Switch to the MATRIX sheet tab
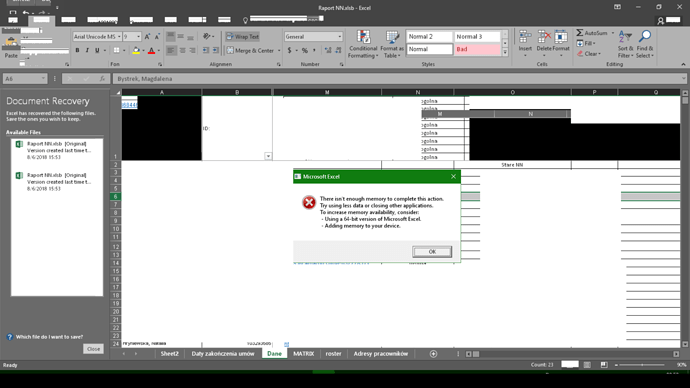 tap(304, 354)
